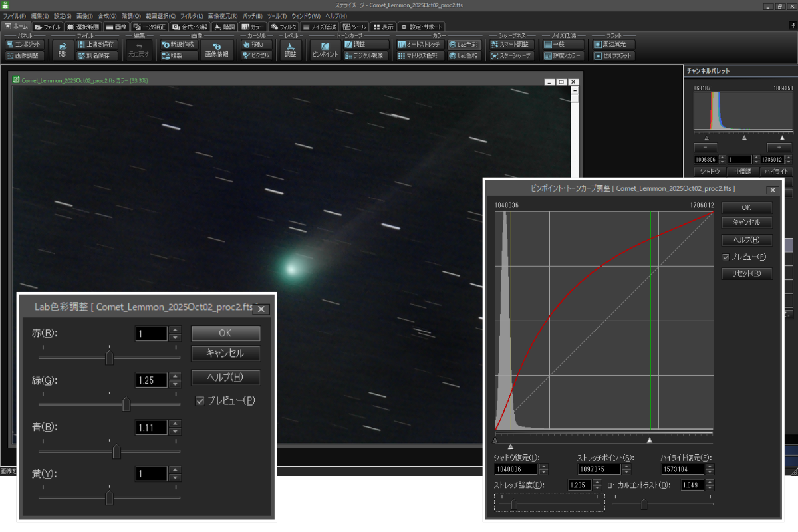This screenshot has width=798, height=532.
Task: Toggle プレビュー checkbox in the Lab色彩調整 dialog
Action: pyautogui.click(x=200, y=401)
